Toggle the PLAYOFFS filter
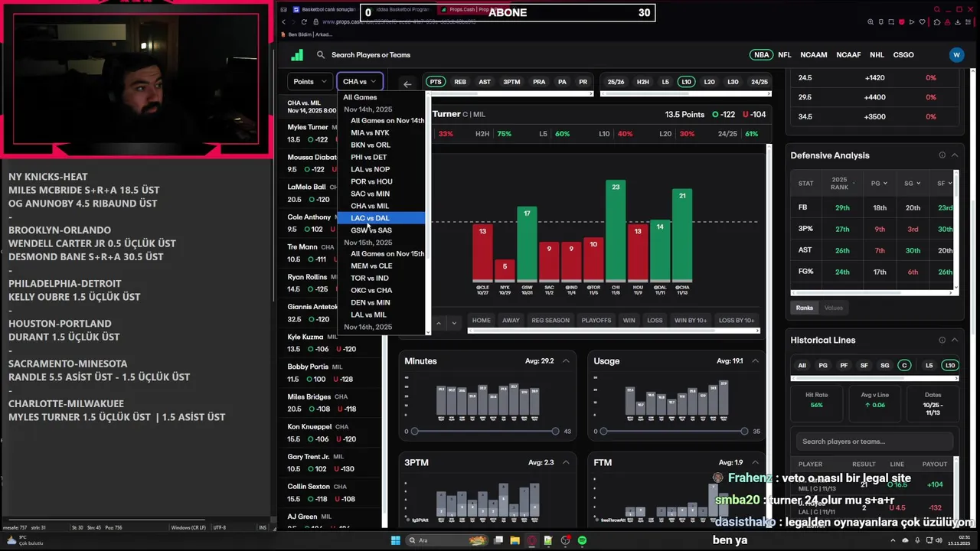This screenshot has height=551, width=980. [x=596, y=320]
